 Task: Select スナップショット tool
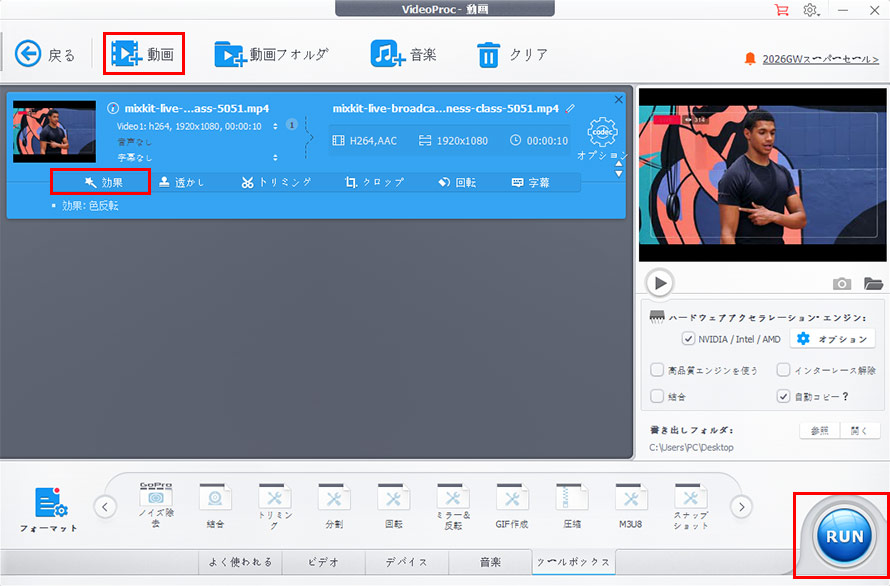[690, 506]
